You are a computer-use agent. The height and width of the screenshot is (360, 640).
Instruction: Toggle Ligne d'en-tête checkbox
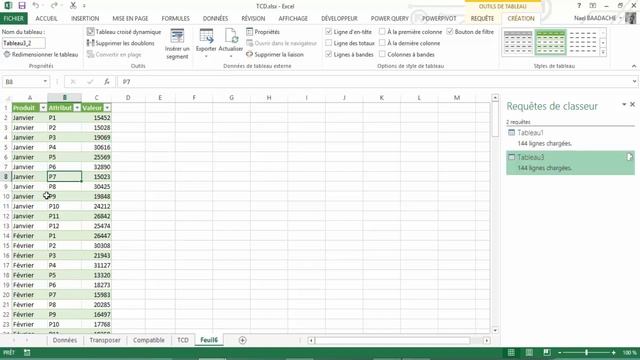(329, 32)
